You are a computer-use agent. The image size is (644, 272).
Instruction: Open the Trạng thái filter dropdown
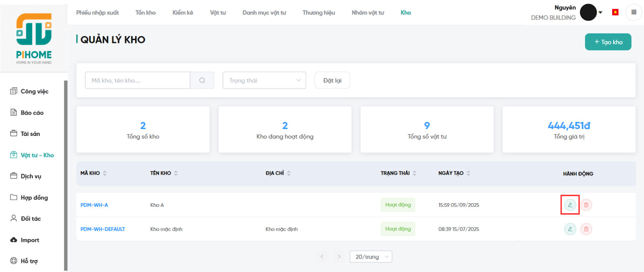coord(264,80)
